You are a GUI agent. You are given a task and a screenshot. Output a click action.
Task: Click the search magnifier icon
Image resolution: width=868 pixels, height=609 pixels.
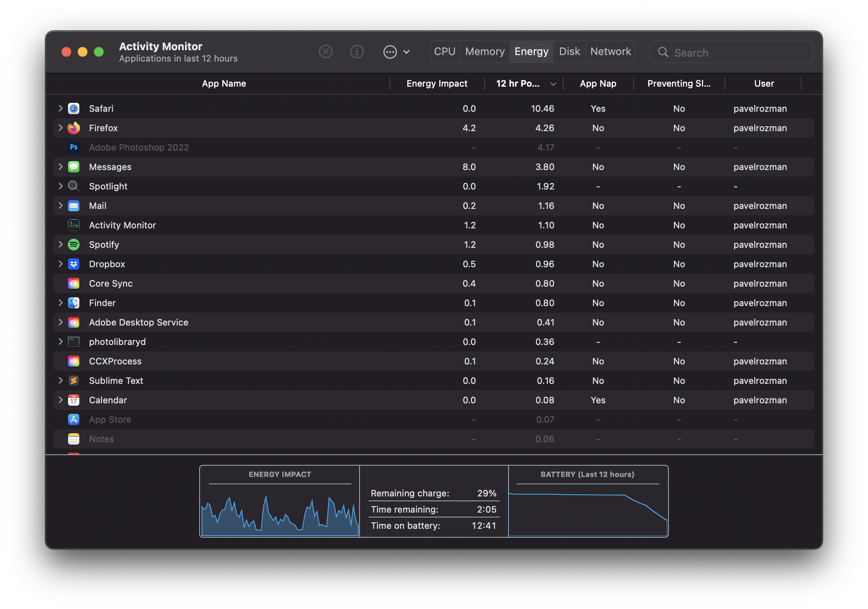pyautogui.click(x=663, y=52)
